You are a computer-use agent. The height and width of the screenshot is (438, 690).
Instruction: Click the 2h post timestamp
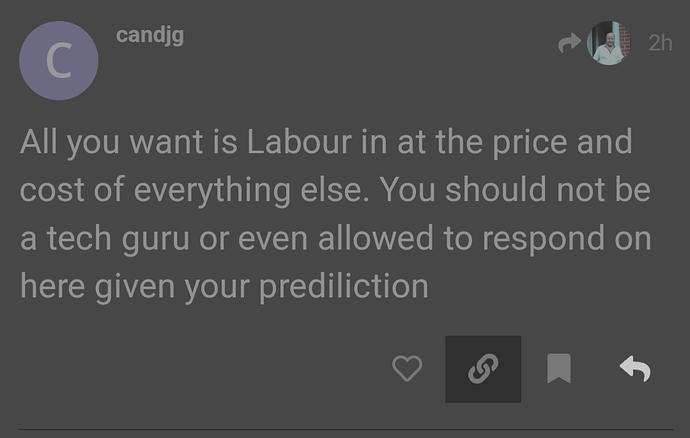tap(660, 44)
